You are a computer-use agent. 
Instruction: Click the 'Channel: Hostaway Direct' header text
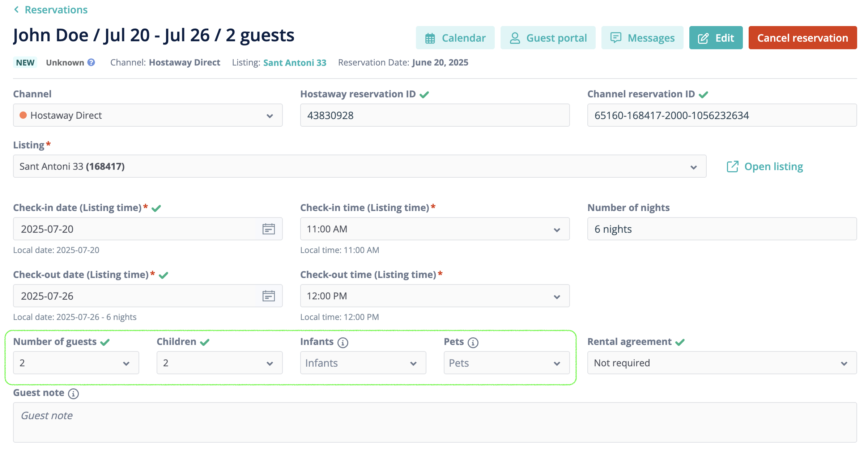[x=165, y=63]
